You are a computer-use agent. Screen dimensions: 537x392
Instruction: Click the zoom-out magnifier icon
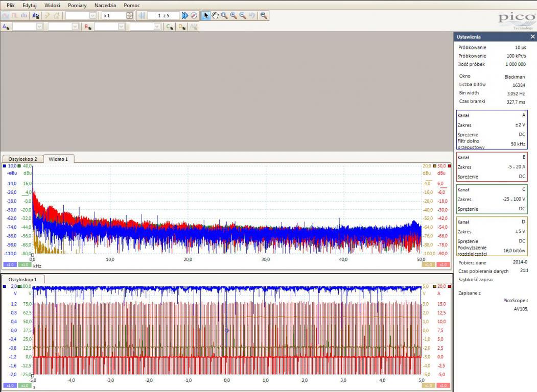[242, 16]
